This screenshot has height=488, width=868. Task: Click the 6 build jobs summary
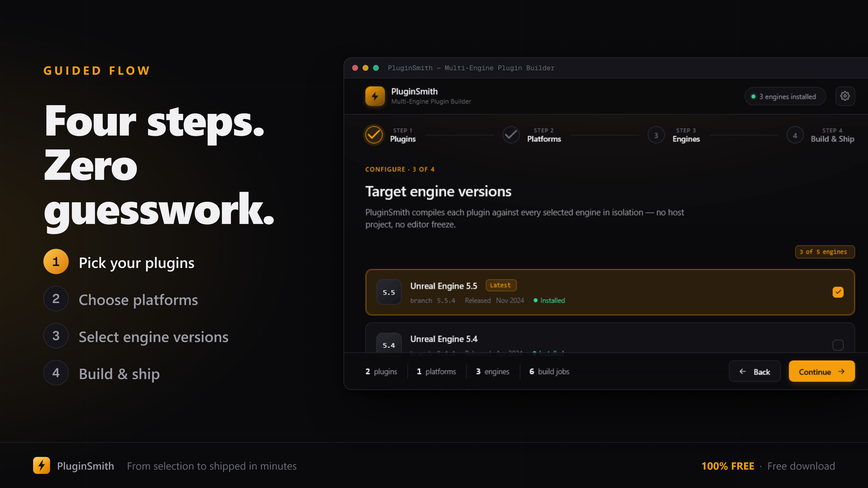click(x=549, y=371)
